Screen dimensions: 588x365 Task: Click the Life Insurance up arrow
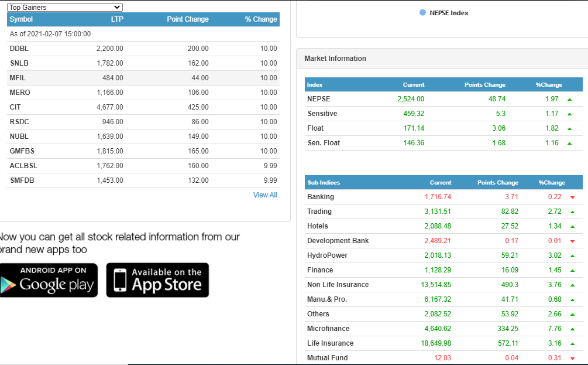pos(573,343)
